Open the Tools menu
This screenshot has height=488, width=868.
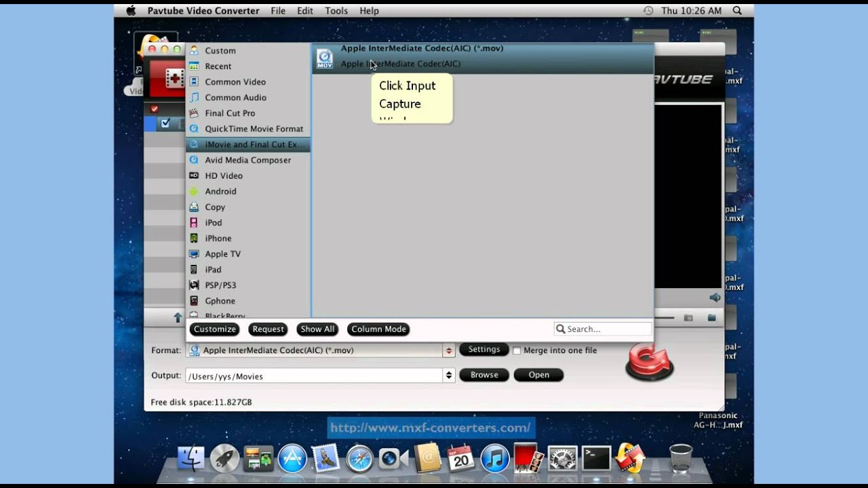coord(336,11)
